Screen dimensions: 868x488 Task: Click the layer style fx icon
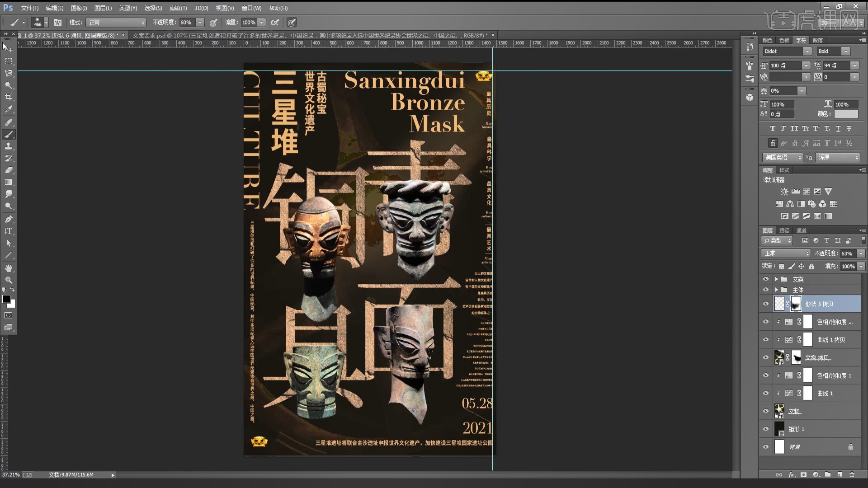point(792,474)
